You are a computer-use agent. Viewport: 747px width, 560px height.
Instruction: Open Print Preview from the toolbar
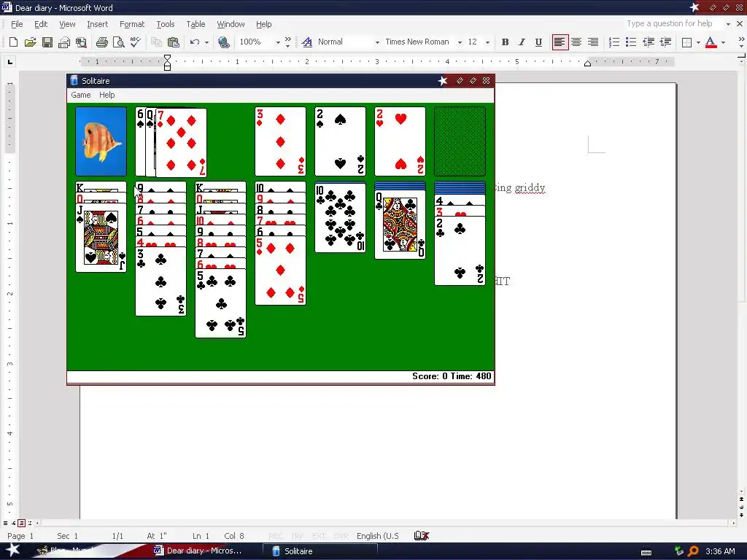[119, 42]
